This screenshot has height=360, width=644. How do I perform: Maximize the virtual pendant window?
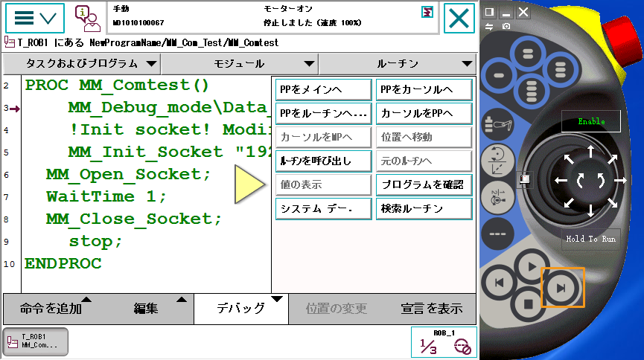coord(489,12)
